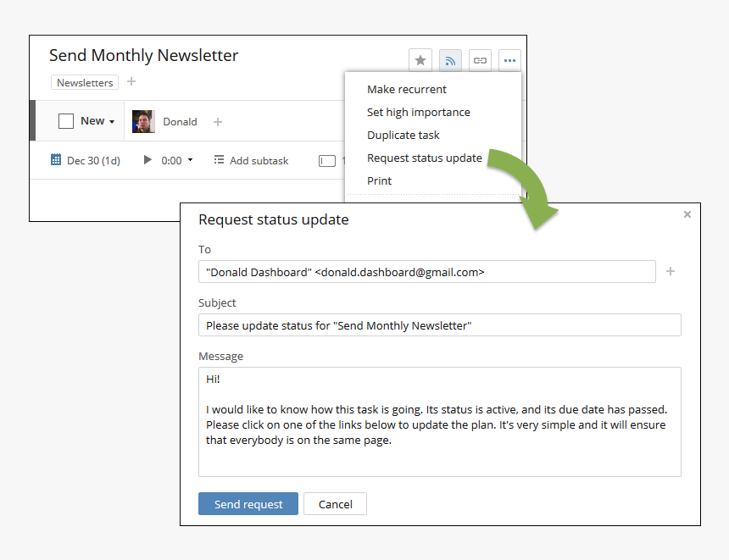Star the Send Monthly Newsletter task
This screenshot has width=729, height=560.
tap(420, 60)
